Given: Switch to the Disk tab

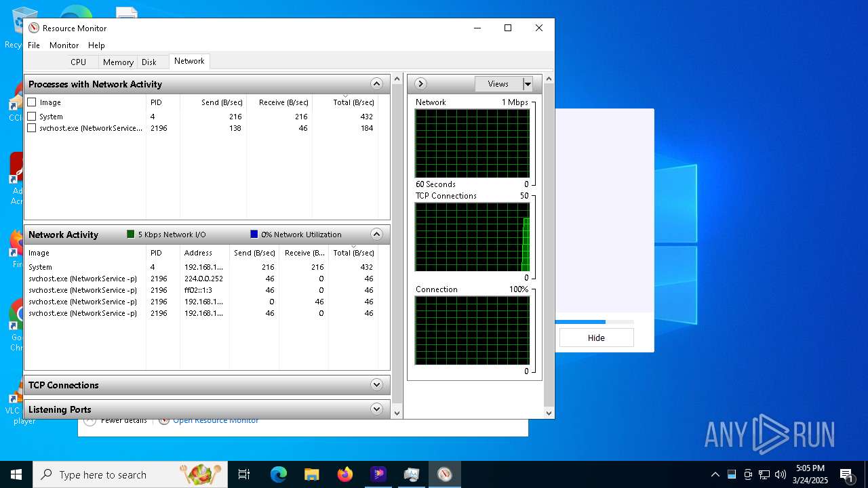Looking at the screenshot, I should point(149,62).
